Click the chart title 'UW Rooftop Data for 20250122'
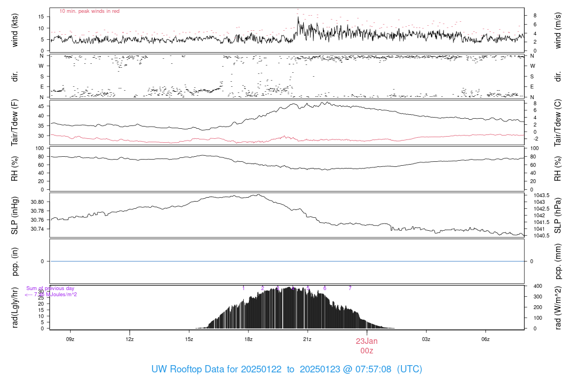 (x=216, y=369)
